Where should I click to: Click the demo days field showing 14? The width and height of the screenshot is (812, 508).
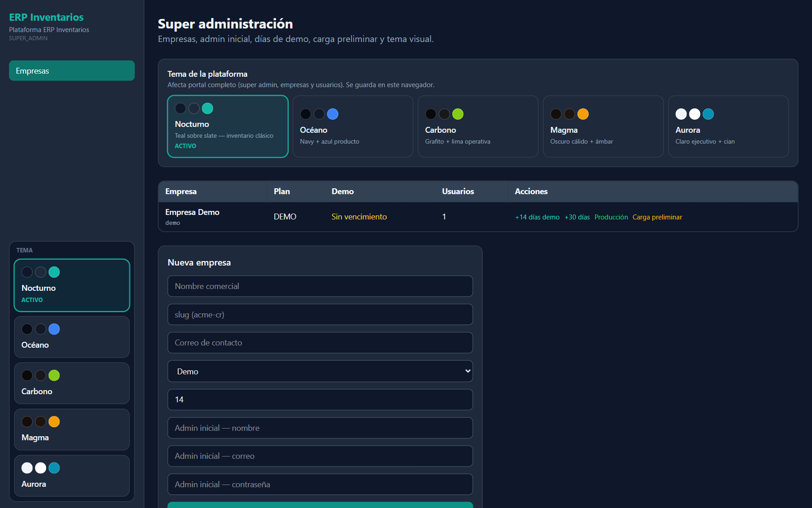tap(320, 400)
